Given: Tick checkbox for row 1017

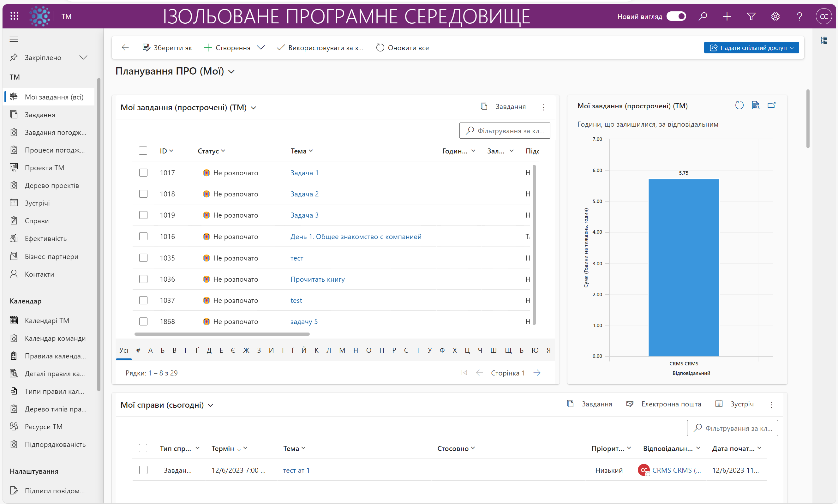Looking at the screenshot, I should coord(143,172).
